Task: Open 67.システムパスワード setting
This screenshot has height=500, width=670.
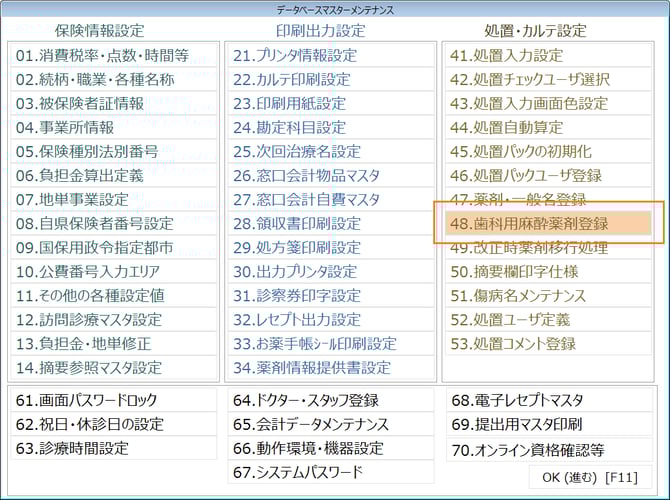Action: point(297,472)
